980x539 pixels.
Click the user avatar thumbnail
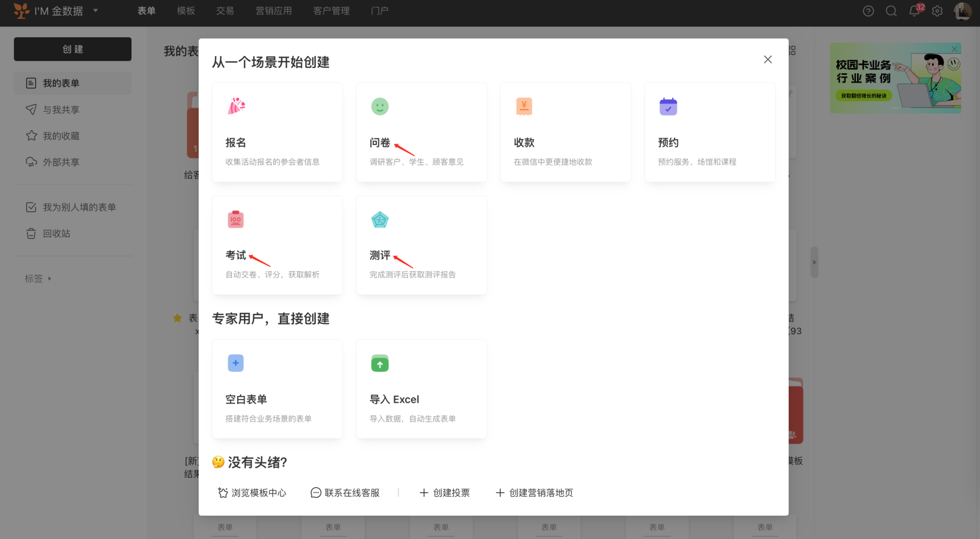point(963,11)
